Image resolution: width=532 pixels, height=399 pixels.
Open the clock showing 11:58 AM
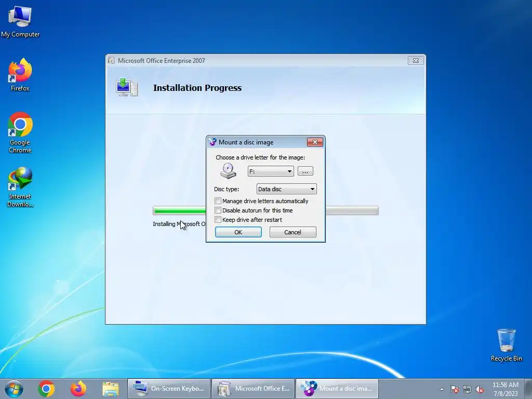[x=505, y=389]
